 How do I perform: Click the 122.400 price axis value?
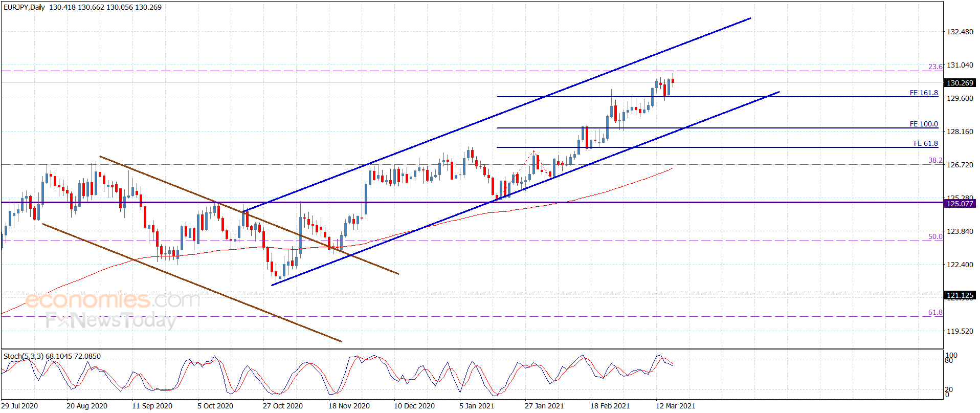tap(960, 265)
